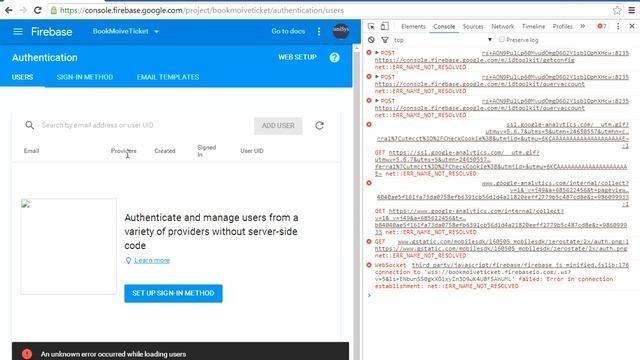Click the Firebase logo text
Screen dimensions: 640x360
tap(51, 31)
